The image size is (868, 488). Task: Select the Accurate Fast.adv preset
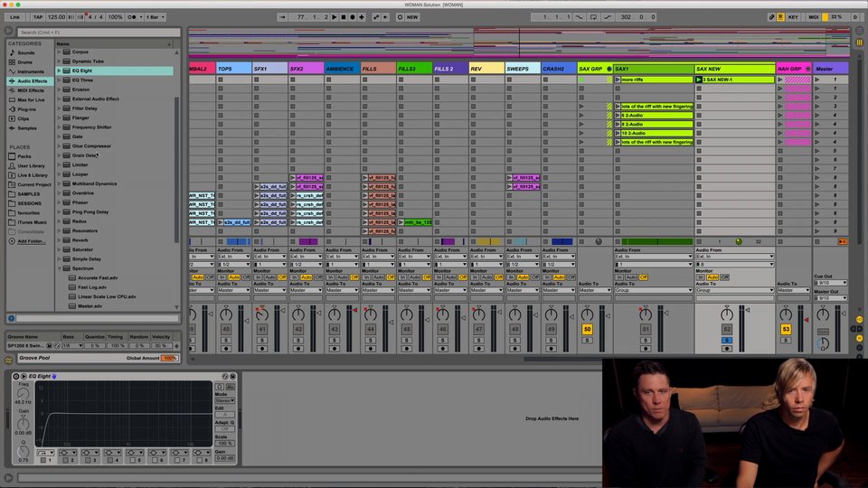[98, 277]
